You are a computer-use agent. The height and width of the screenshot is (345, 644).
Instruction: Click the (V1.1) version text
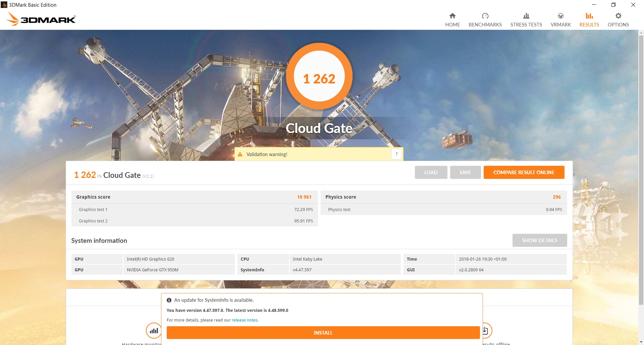[148, 176]
